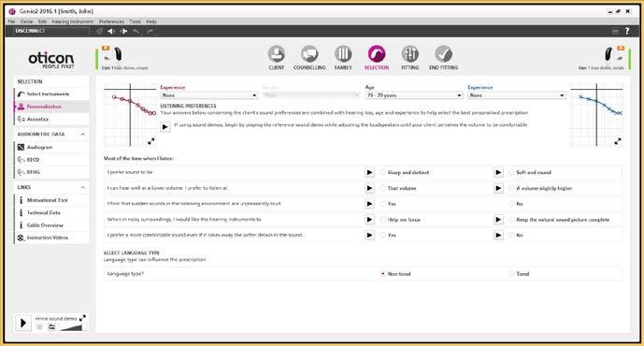Play the 'That volume' sound demo
The image size is (644, 346).
tap(369, 188)
